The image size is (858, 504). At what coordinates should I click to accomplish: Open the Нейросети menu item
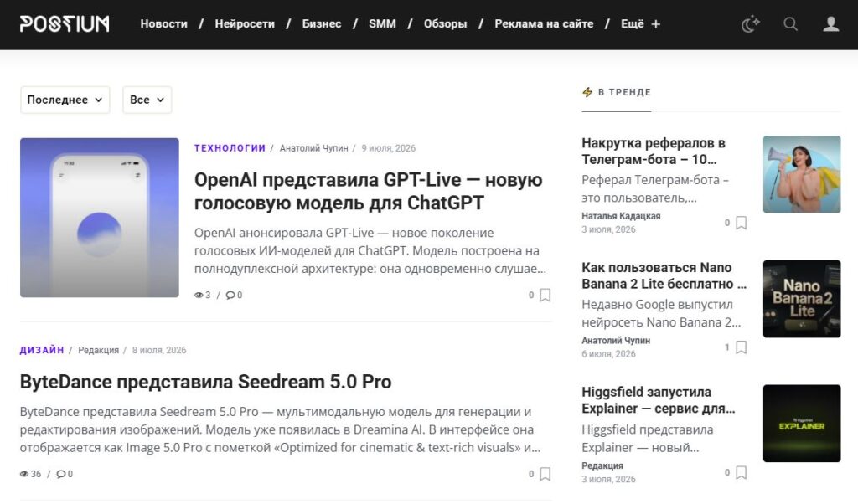tap(245, 24)
